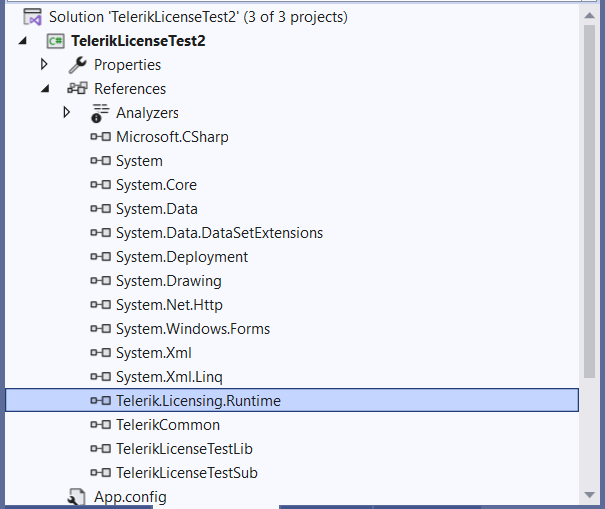The image size is (605, 509).
Task: Collapse the References node arrow
Action: click(x=44, y=89)
